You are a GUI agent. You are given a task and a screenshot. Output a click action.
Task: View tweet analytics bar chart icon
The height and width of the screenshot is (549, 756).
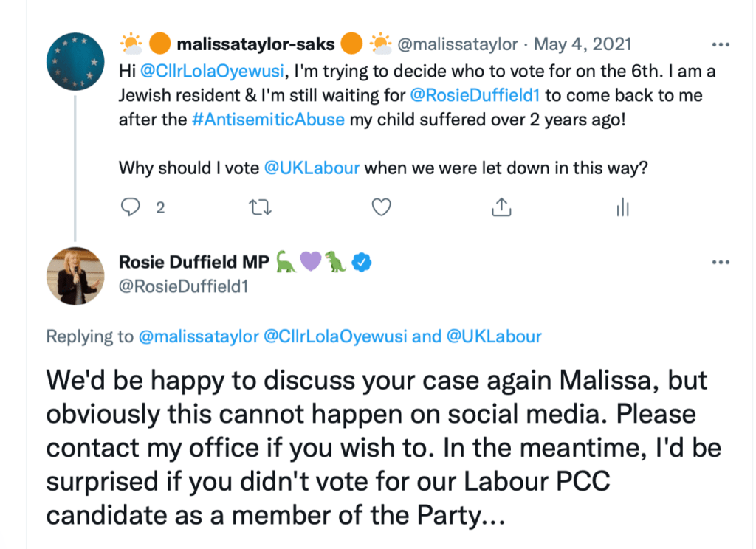point(622,208)
